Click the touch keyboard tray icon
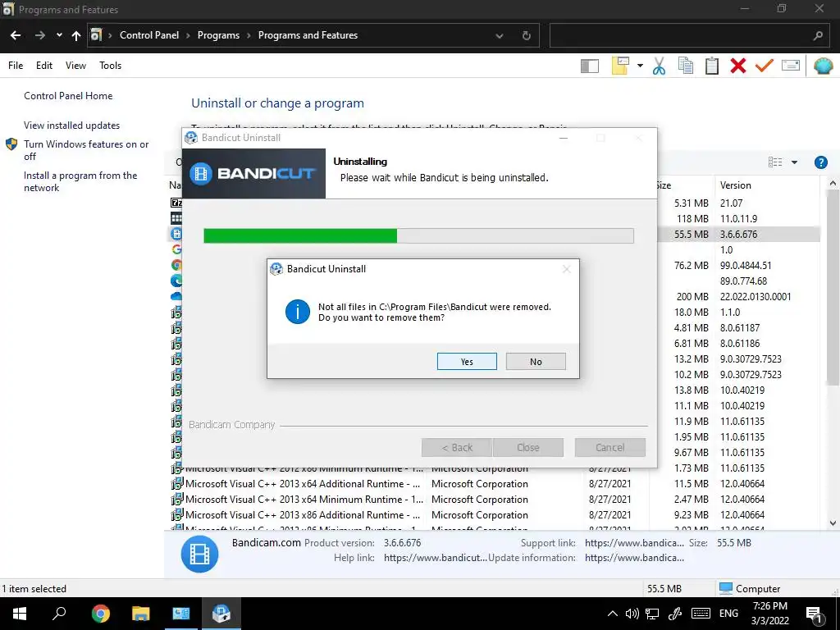The image size is (840, 630). [701, 614]
